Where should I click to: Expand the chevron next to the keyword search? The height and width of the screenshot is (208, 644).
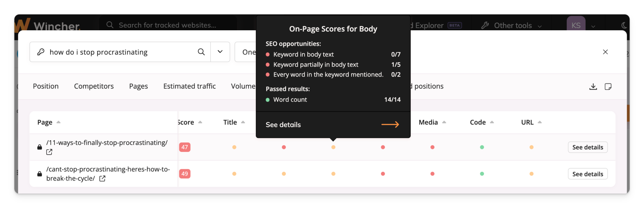point(220,52)
